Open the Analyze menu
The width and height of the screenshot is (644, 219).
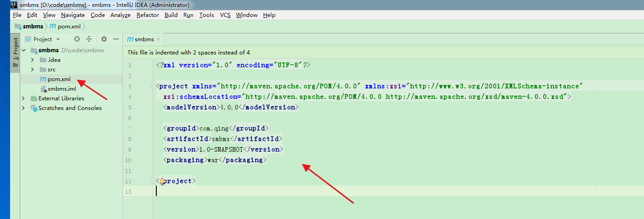click(x=121, y=15)
